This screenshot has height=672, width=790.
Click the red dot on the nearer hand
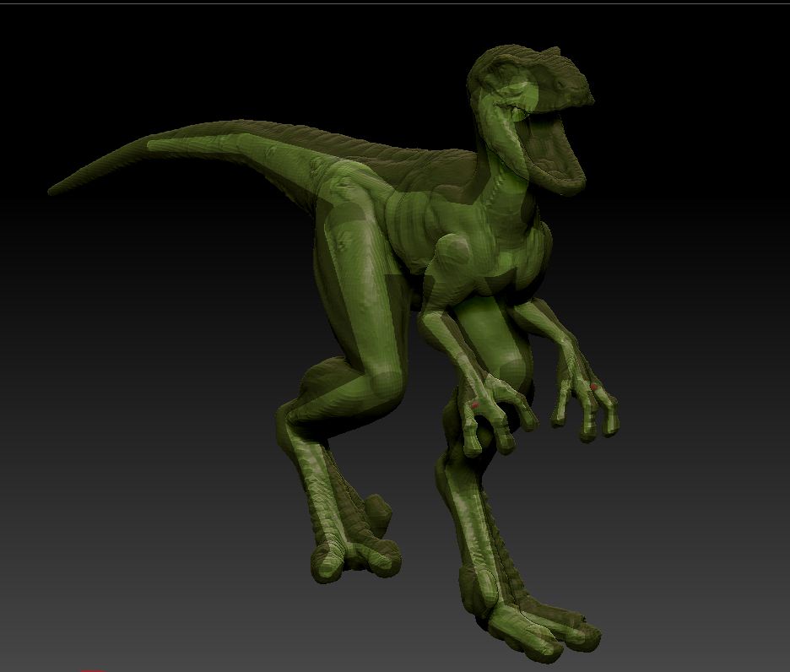tap(475, 406)
